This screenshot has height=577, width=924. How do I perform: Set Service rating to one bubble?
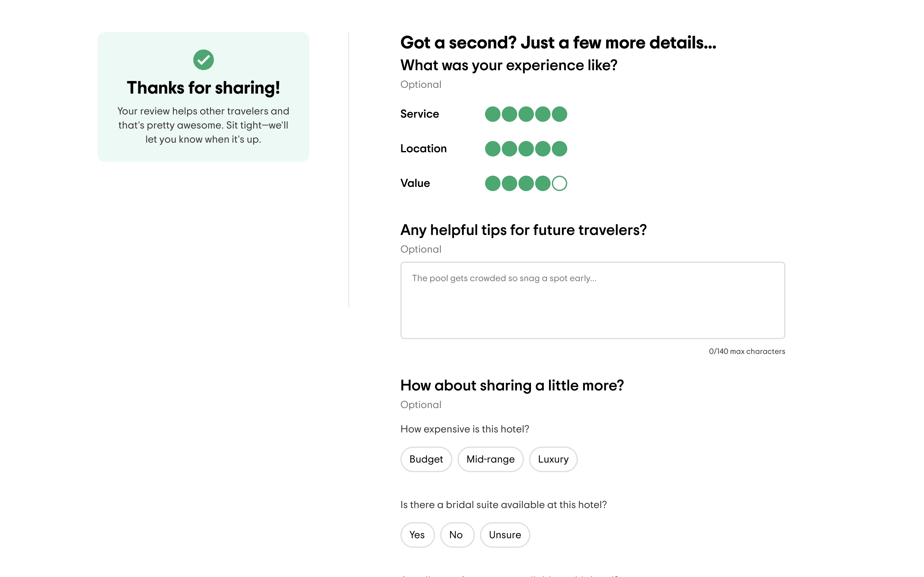492,114
